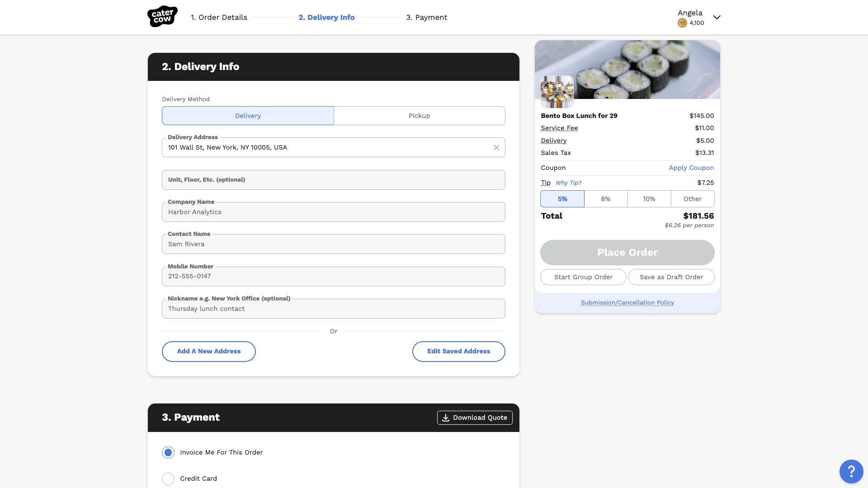Click the Place Order button
Image resolution: width=868 pixels, height=488 pixels.
pos(627,253)
